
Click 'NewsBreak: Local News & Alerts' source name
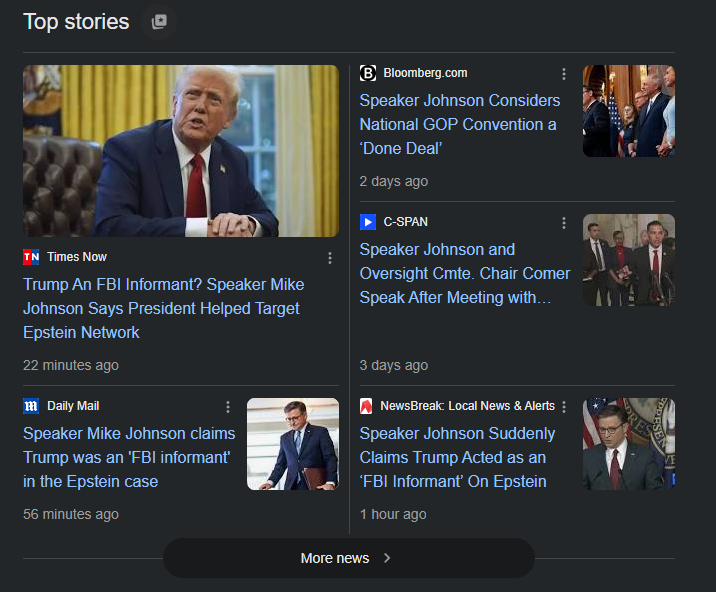(468, 406)
